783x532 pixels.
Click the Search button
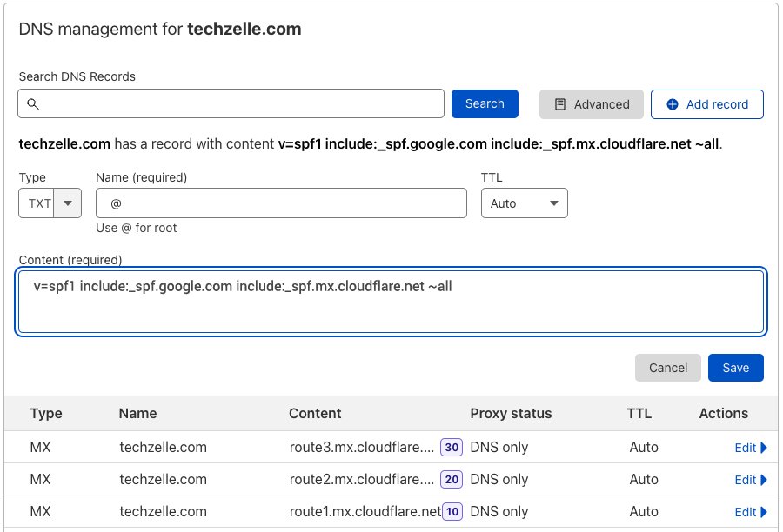pos(485,103)
